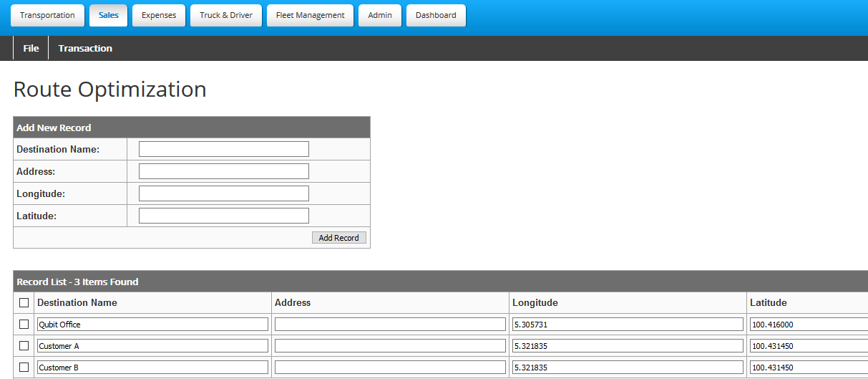Open the Truck & Driver tab
The image size is (868, 379).
tap(226, 15)
